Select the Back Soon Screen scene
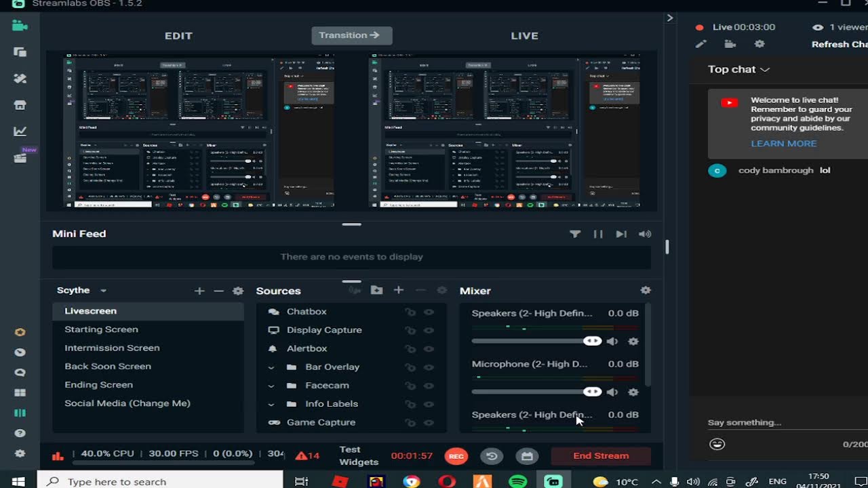The image size is (868, 488). (148, 366)
